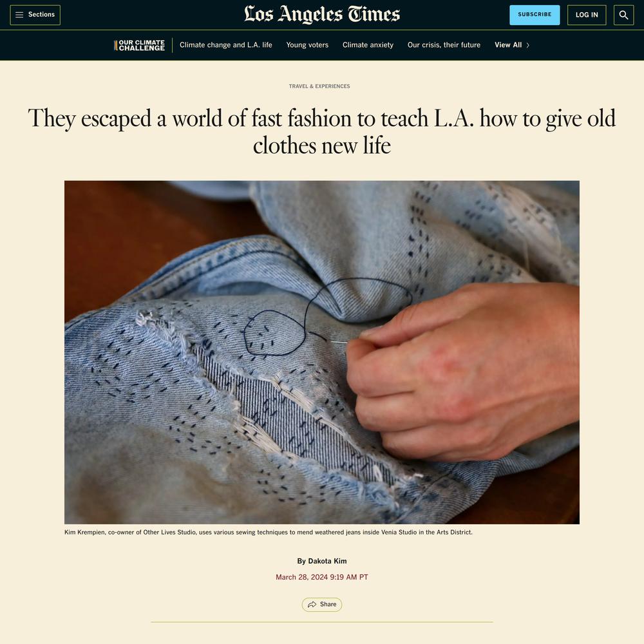
Task: Expand View All chevron arrow
Action: [x=528, y=45]
